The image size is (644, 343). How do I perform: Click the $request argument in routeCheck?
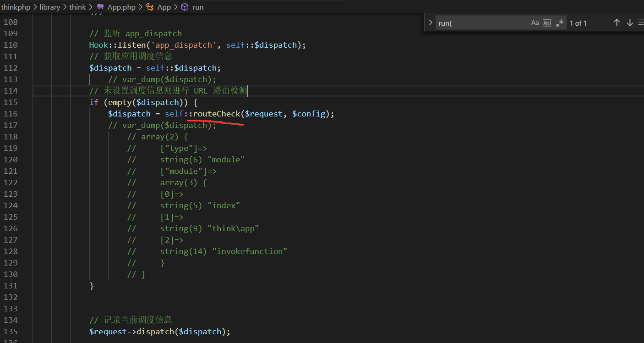(x=263, y=114)
